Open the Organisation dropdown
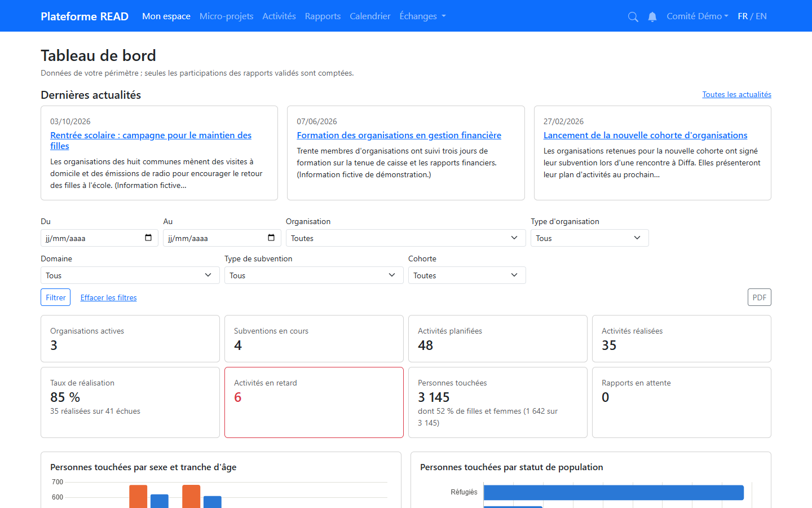 [406, 238]
